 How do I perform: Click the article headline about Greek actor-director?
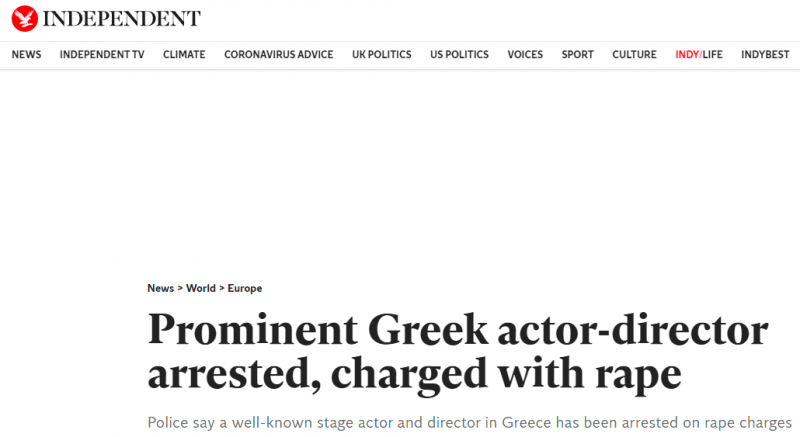pos(458,352)
